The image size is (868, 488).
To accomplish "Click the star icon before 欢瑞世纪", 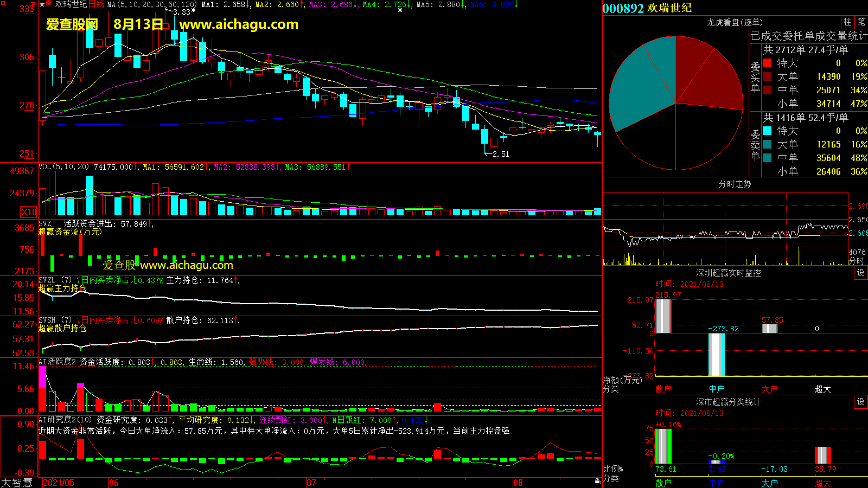I will coord(42,4).
